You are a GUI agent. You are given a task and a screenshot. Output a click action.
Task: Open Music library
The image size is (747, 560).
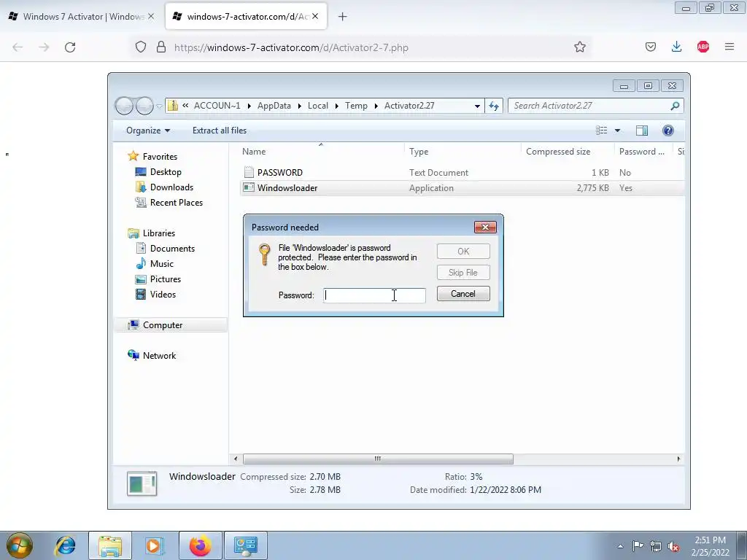pos(161,263)
